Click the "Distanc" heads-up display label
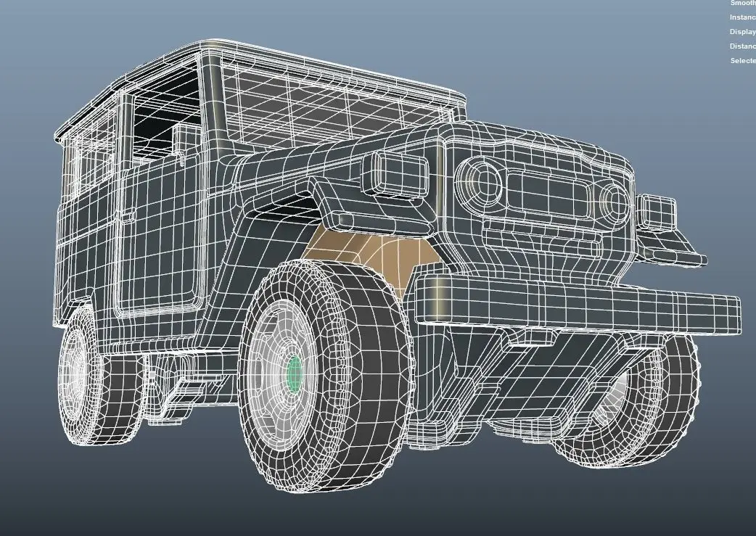This screenshot has height=536, width=756. click(742, 46)
